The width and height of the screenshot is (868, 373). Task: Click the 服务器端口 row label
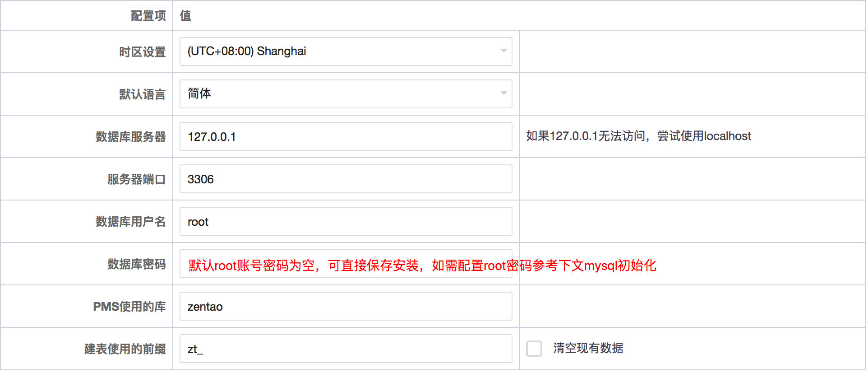pyautogui.click(x=136, y=179)
